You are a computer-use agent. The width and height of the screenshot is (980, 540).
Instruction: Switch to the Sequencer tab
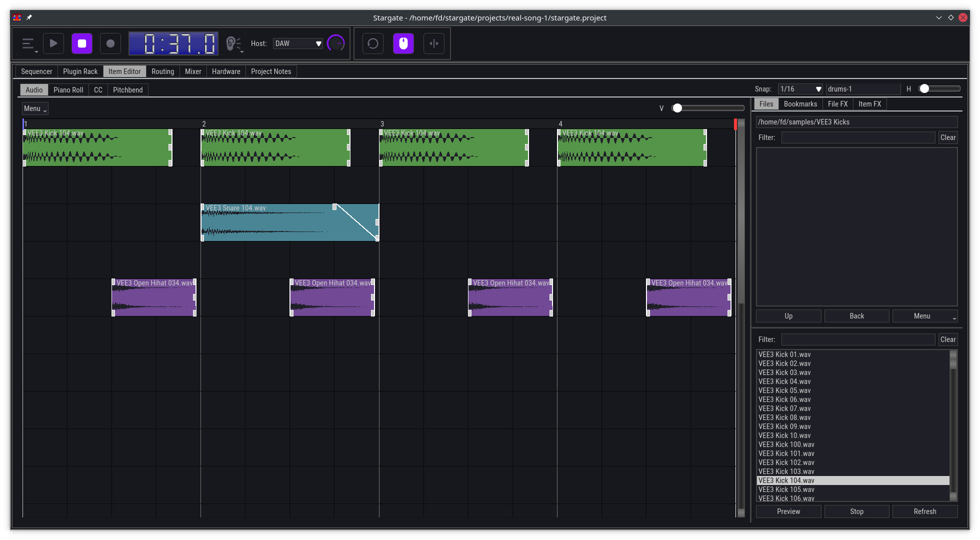[x=36, y=71]
